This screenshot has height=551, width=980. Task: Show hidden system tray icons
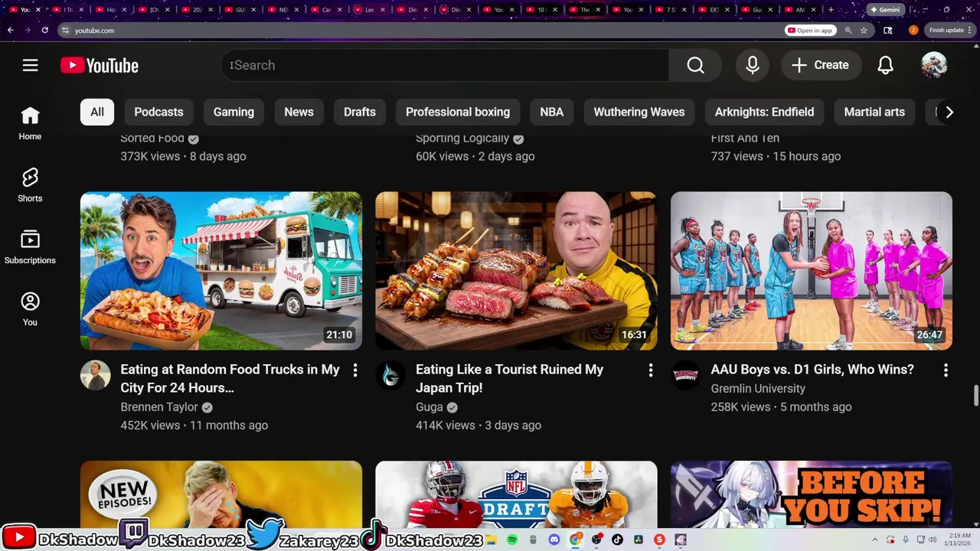(874, 540)
